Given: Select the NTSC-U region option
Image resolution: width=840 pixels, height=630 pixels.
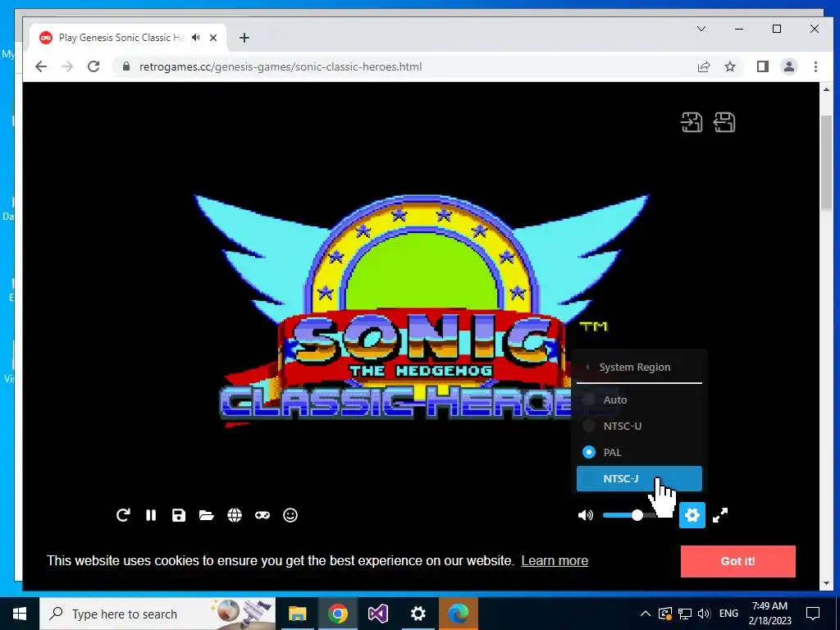Looking at the screenshot, I should point(639,426).
